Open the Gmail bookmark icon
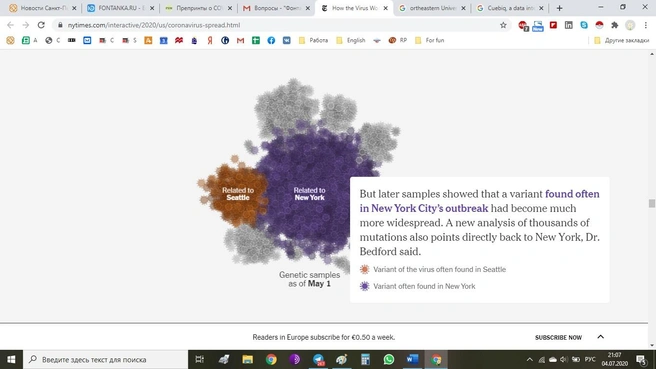The height and width of the screenshot is (369, 656). pos(241,41)
